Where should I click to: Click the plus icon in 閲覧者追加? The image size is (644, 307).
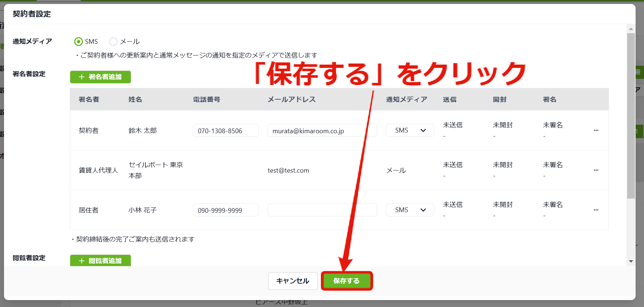(82, 261)
